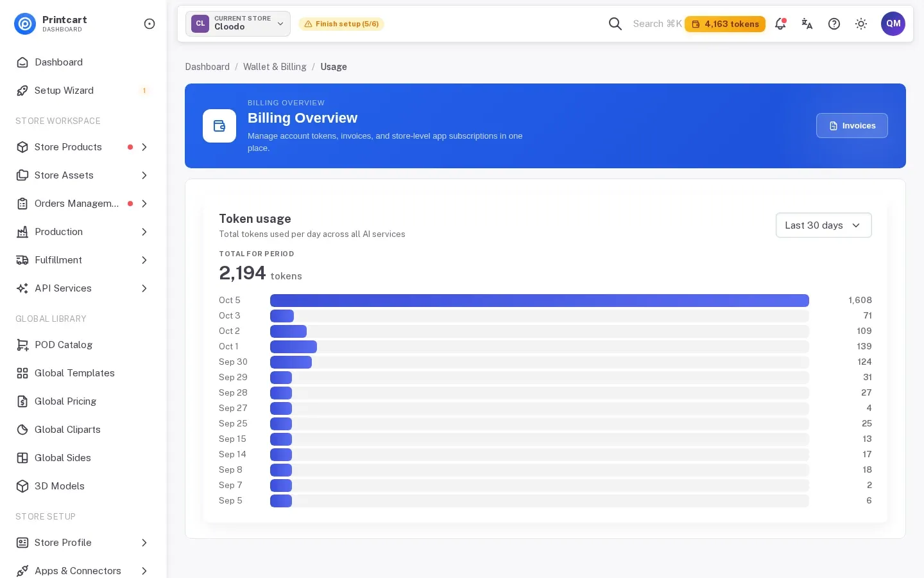924x578 pixels.
Task: Click the Billing Overview wallet icon
Action: pos(219,126)
